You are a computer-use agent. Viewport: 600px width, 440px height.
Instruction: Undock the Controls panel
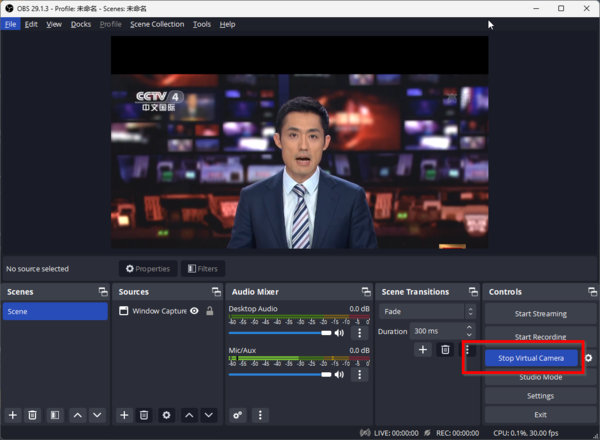pos(592,292)
